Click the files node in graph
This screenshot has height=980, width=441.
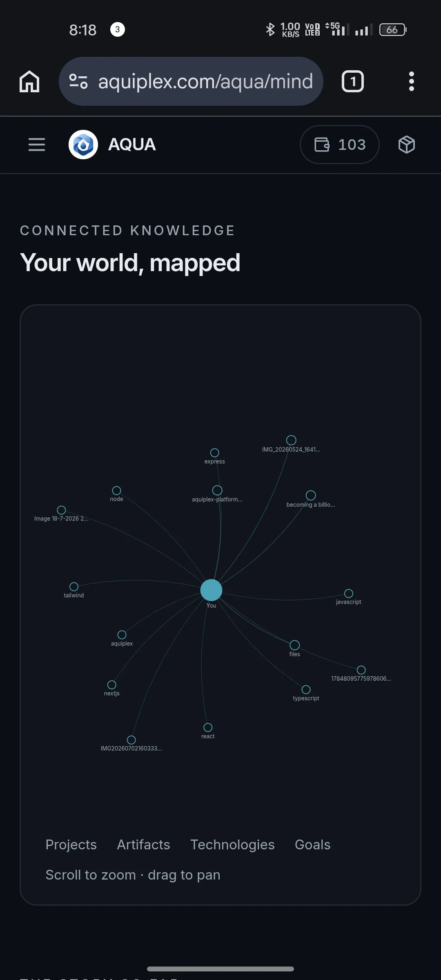click(x=294, y=645)
